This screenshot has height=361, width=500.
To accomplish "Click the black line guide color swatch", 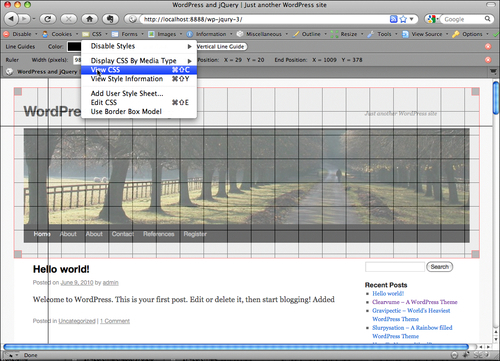I will tap(74, 47).
